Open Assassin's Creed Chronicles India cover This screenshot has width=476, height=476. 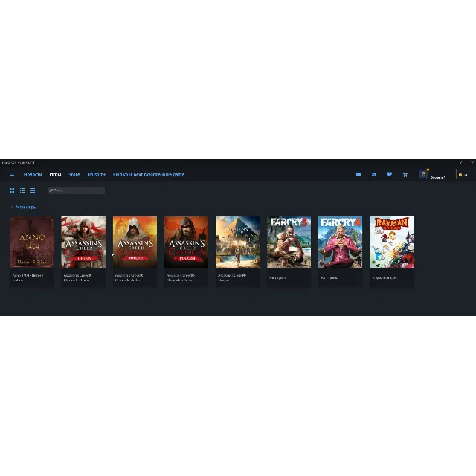[135, 242]
